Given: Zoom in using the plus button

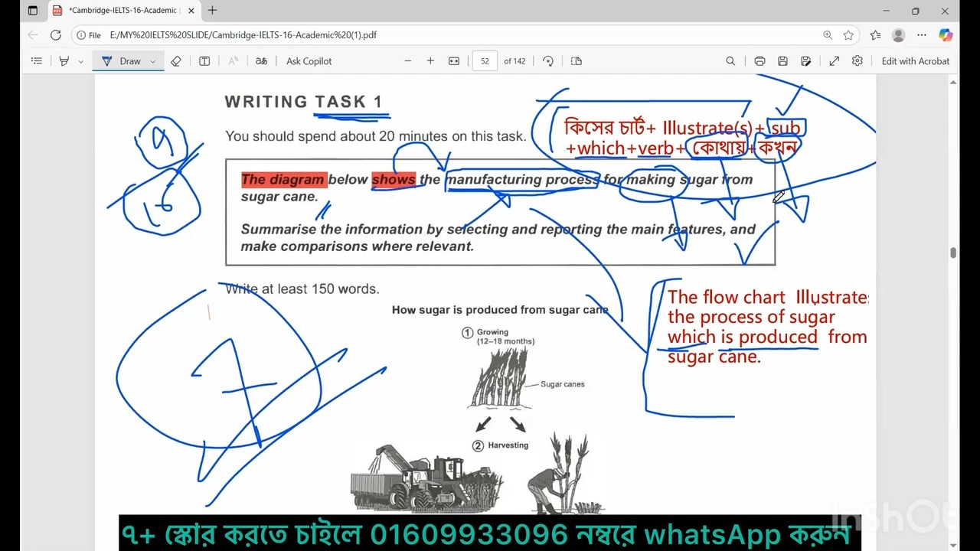Looking at the screenshot, I should coord(430,61).
